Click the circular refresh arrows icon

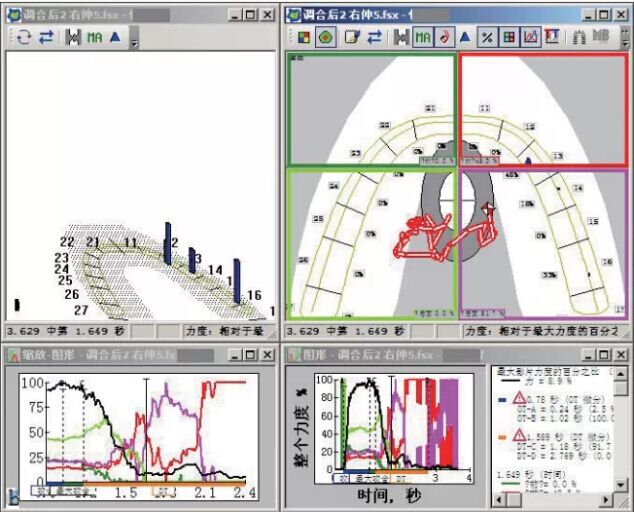[23, 37]
